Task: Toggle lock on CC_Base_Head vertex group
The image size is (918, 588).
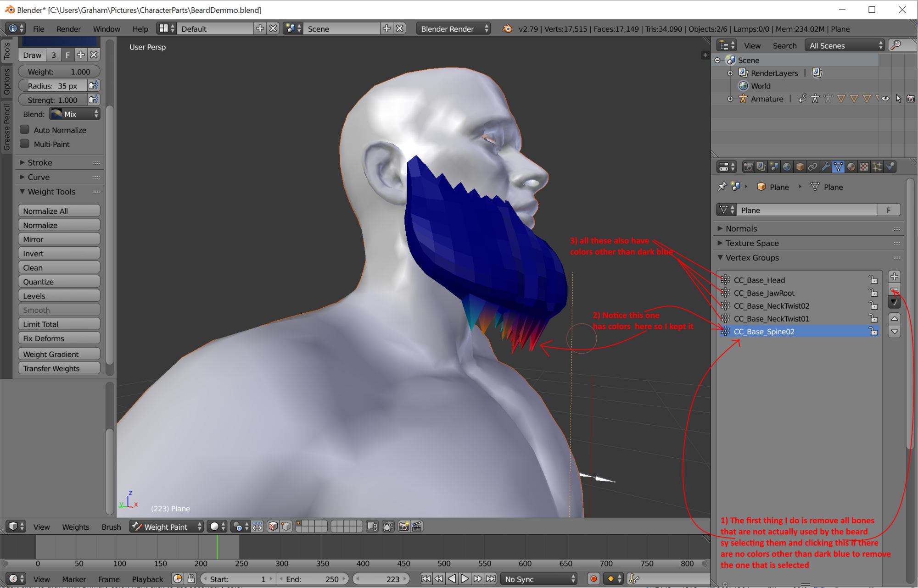Action: coord(873,280)
